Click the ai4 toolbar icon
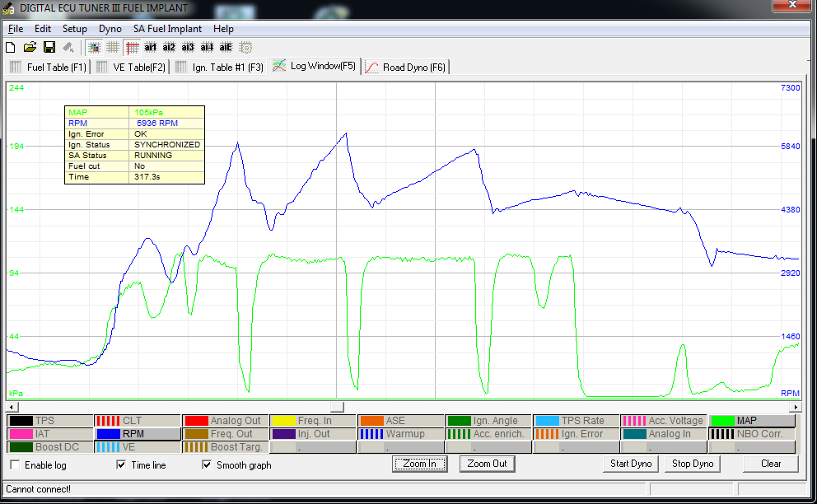Screen dimensions: 817x504 207,48
